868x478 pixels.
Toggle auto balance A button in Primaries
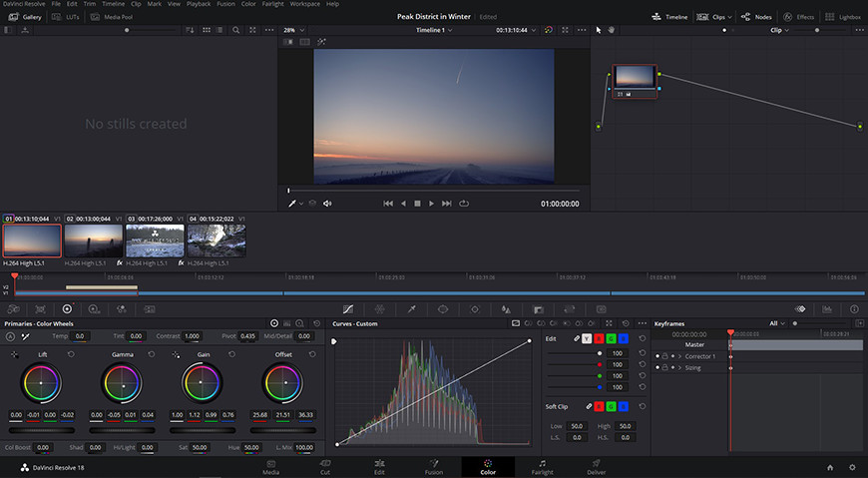pyautogui.click(x=10, y=336)
